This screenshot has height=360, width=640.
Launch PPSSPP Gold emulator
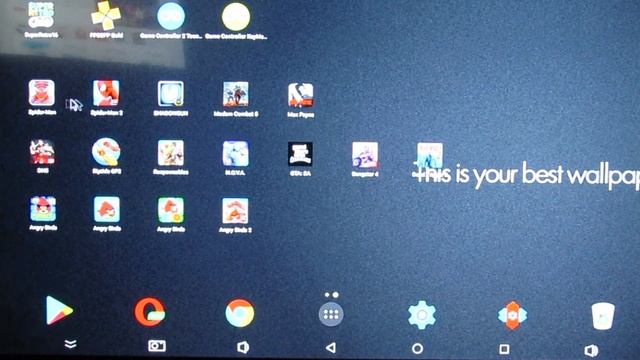coord(106,16)
